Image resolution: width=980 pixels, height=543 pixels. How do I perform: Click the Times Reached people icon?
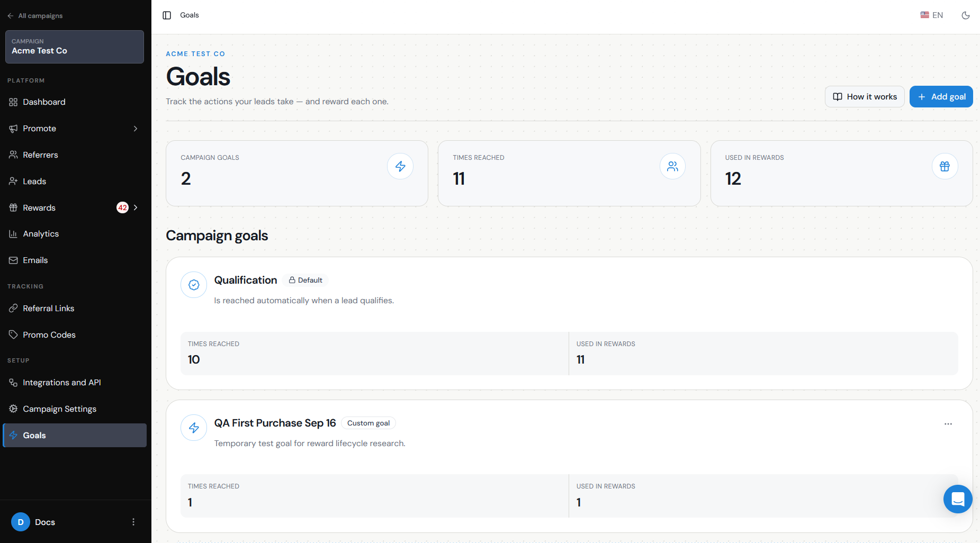pos(672,166)
